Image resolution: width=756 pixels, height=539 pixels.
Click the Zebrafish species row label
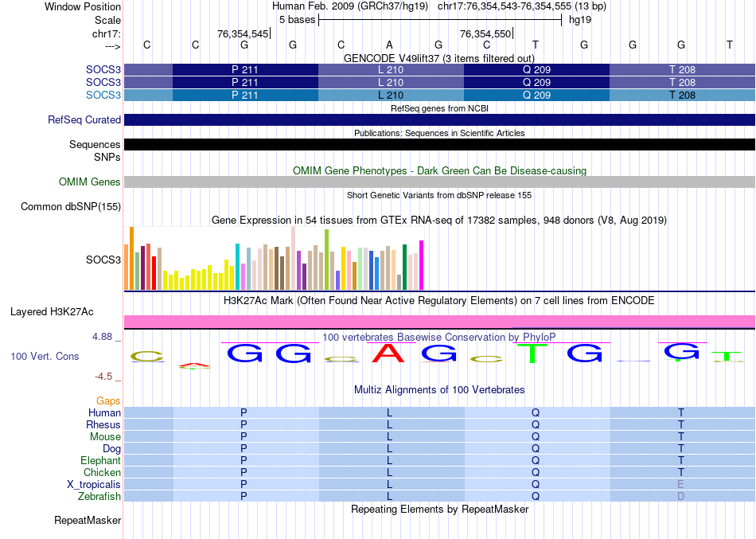[x=99, y=496]
